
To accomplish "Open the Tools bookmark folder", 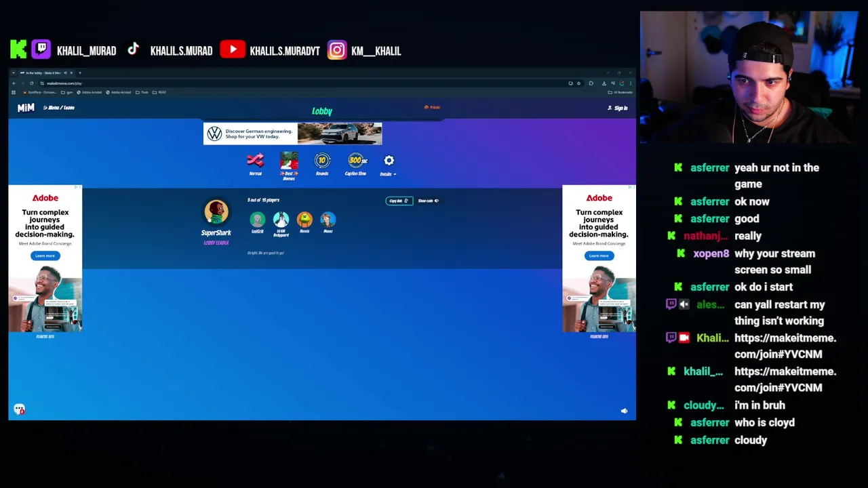I will point(141,92).
